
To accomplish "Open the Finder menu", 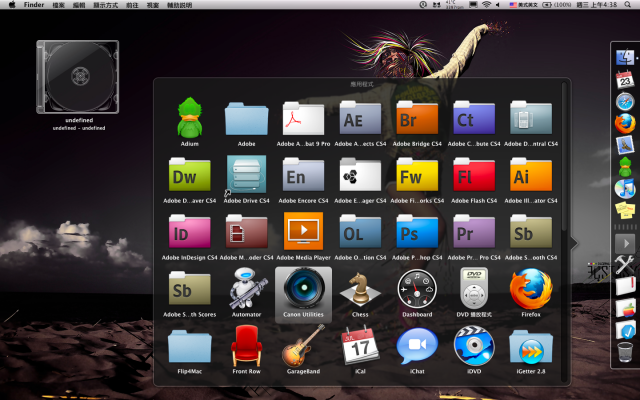I will coord(34,5).
